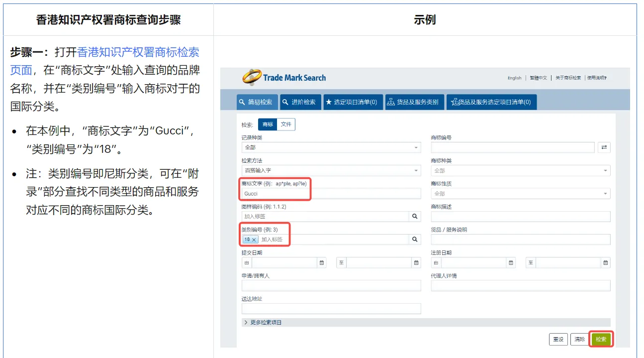Remove the 18 class tag
The width and height of the screenshot is (644, 358).
[254, 239]
